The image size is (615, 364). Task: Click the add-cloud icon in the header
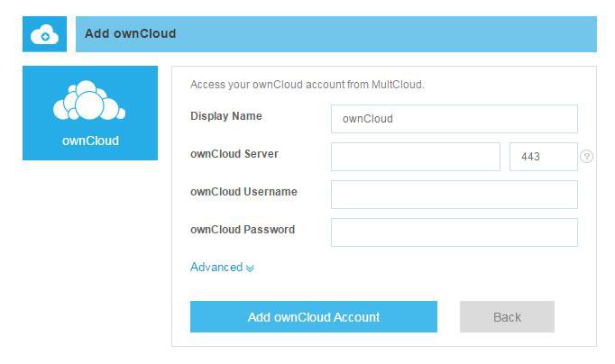pos(44,35)
